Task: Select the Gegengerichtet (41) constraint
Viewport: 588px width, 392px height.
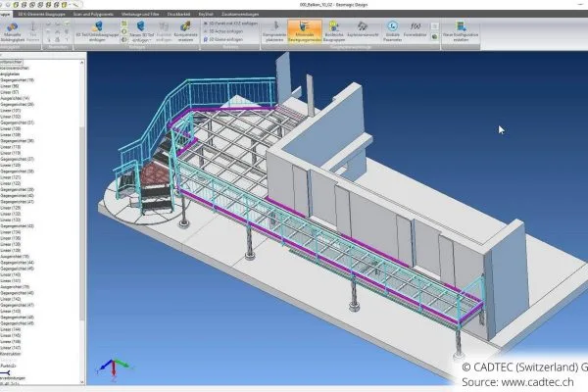Action: click(x=18, y=202)
